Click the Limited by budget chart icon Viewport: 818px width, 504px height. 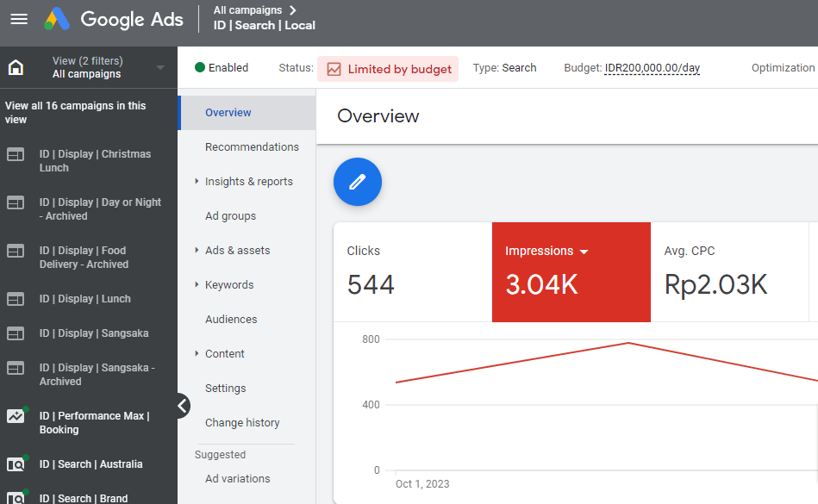pos(334,68)
